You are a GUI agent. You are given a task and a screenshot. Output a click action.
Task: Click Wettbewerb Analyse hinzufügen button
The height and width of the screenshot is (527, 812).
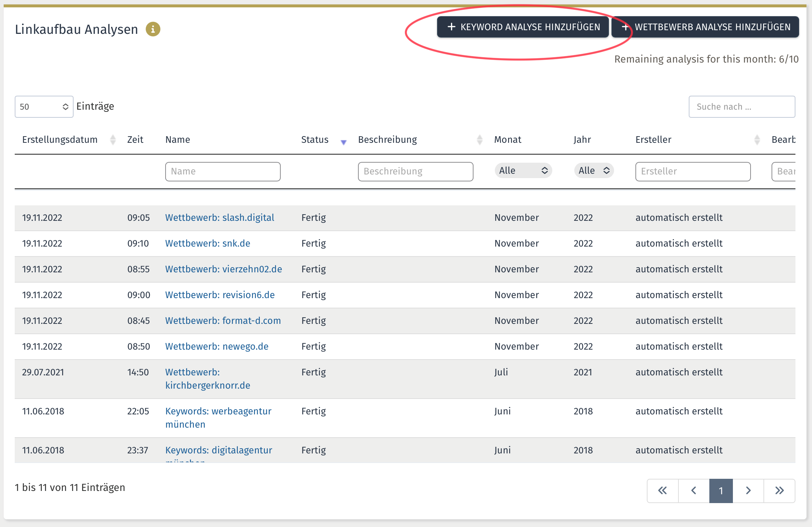point(705,27)
